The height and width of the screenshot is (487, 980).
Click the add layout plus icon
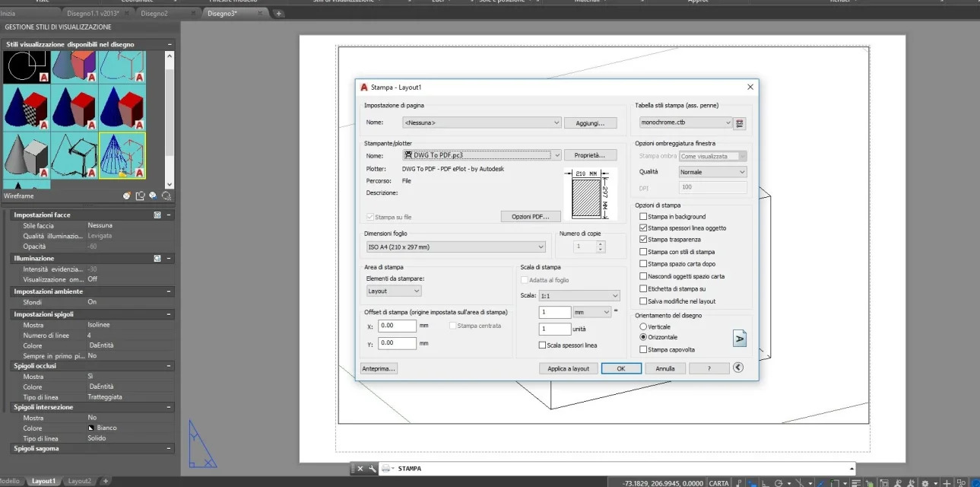[x=106, y=481]
